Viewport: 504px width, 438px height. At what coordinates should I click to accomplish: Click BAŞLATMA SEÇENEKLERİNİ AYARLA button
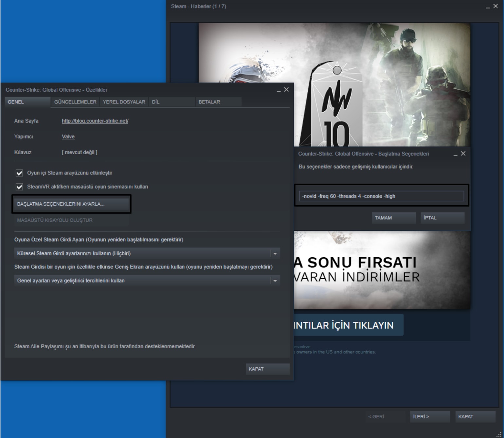(71, 204)
